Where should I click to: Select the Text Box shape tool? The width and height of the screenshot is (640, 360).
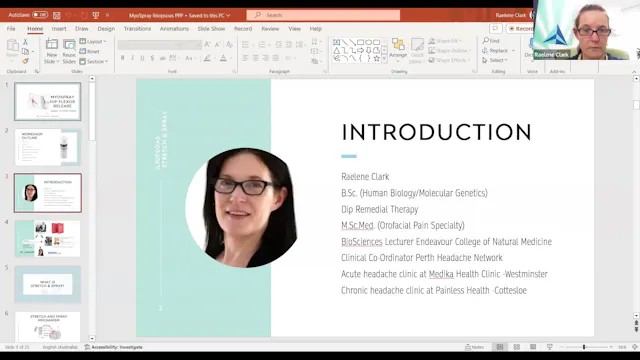point(336,42)
